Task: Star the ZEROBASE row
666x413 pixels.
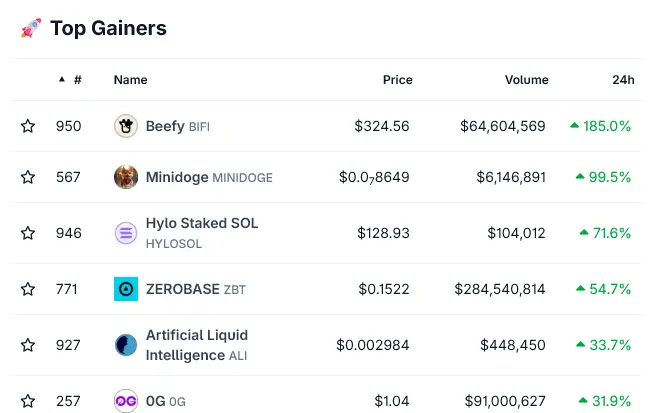Action: (28, 289)
